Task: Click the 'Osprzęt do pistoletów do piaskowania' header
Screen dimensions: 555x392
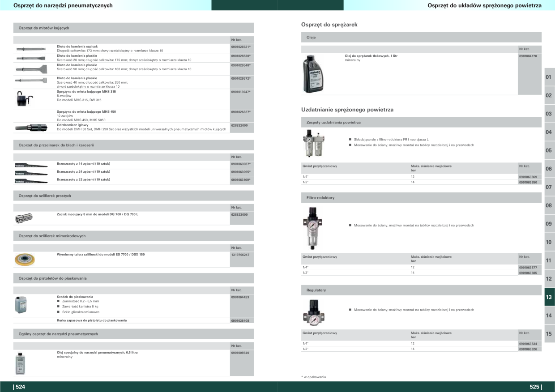Action: tap(133, 278)
